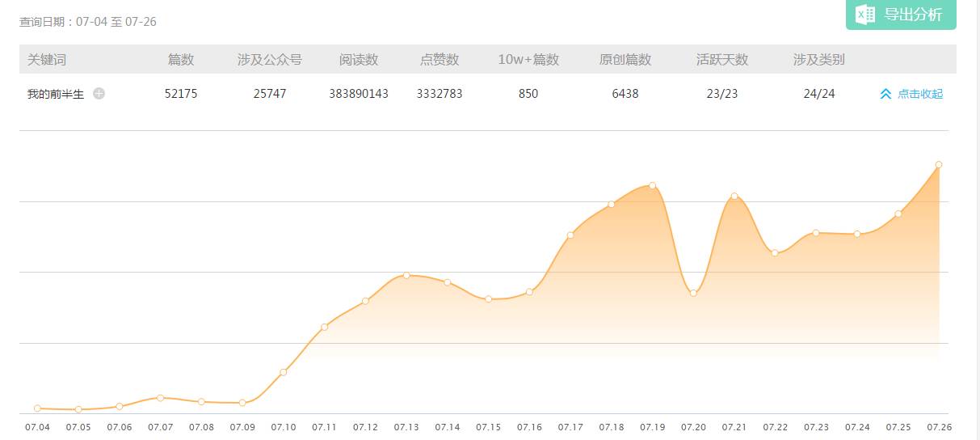The height and width of the screenshot is (440, 980).
Task: Click the value 52175
Action: coord(181,94)
